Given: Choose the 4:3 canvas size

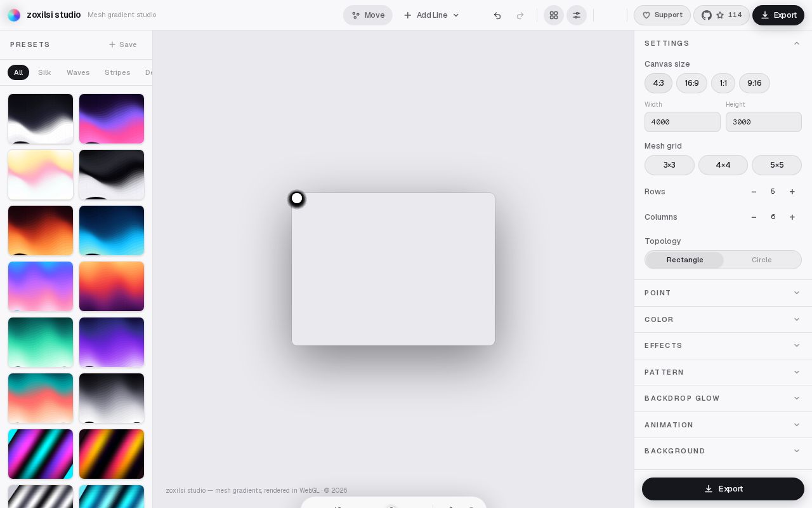Looking at the screenshot, I should coord(658,83).
